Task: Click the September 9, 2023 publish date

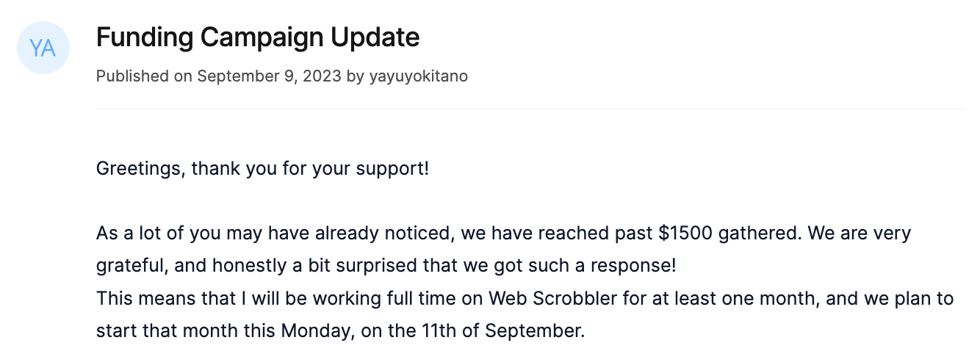Action: [x=269, y=76]
